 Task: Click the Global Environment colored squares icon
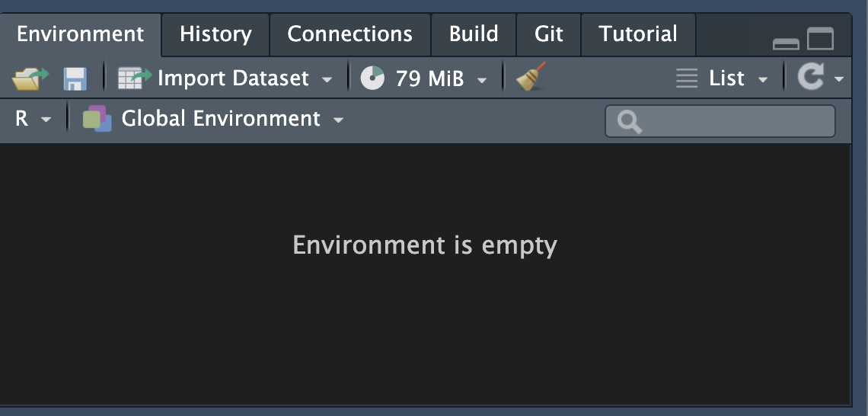pos(97,119)
